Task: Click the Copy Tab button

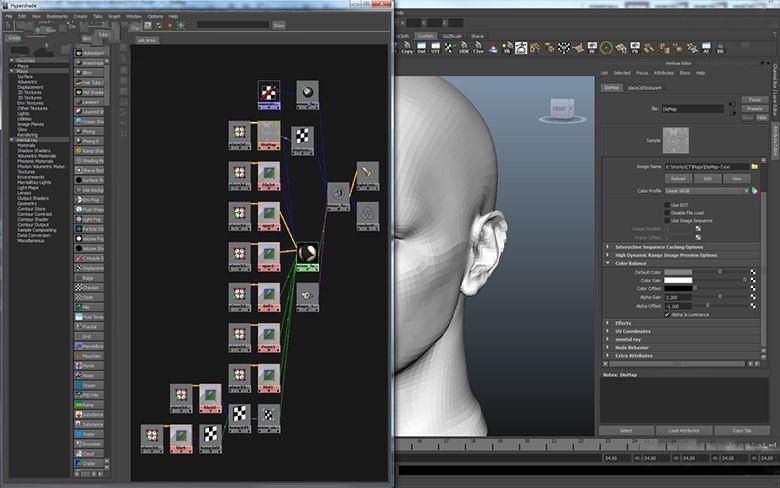Action: [x=742, y=431]
